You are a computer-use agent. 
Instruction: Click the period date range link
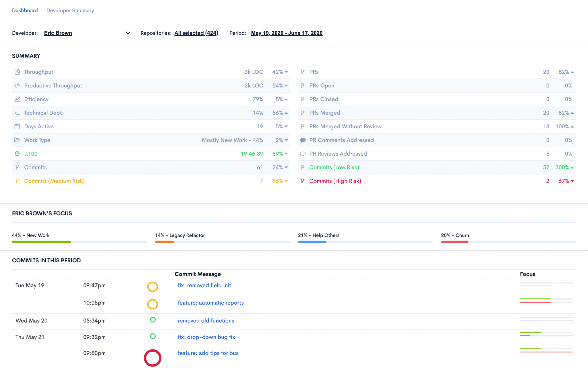(x=287, y=33)
